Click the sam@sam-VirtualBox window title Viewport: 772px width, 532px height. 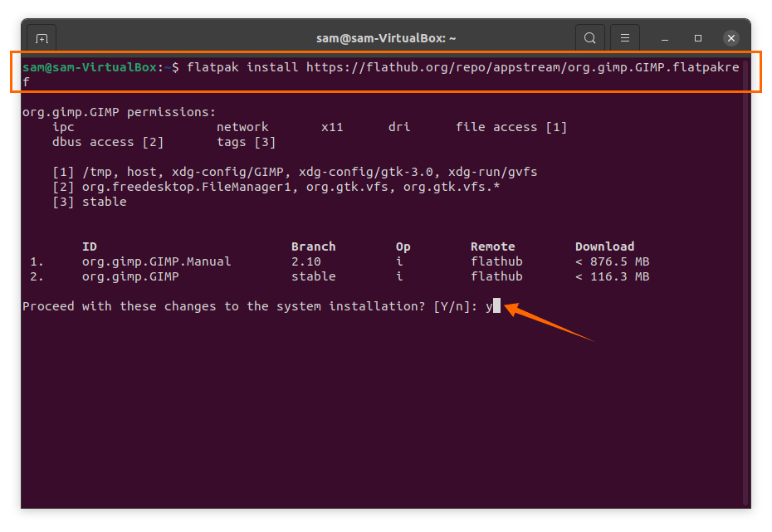pyautogui.click(x=386, y=38)
